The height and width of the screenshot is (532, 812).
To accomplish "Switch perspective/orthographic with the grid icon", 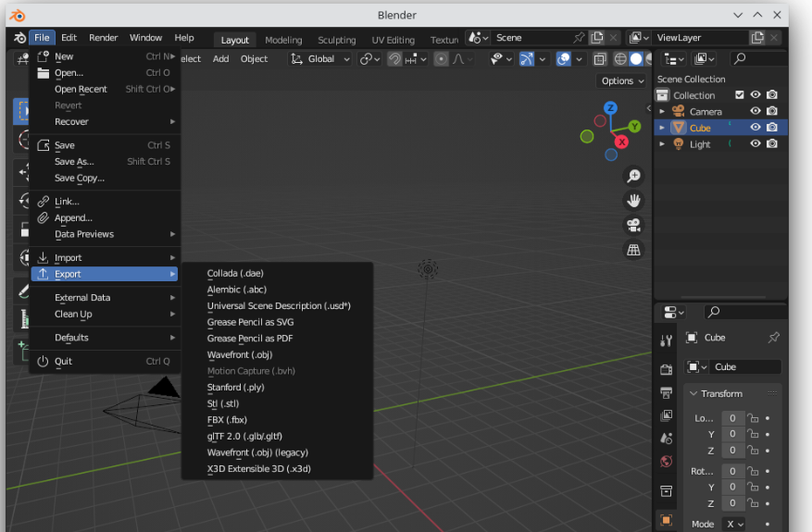I will click(x=633, y=250).
